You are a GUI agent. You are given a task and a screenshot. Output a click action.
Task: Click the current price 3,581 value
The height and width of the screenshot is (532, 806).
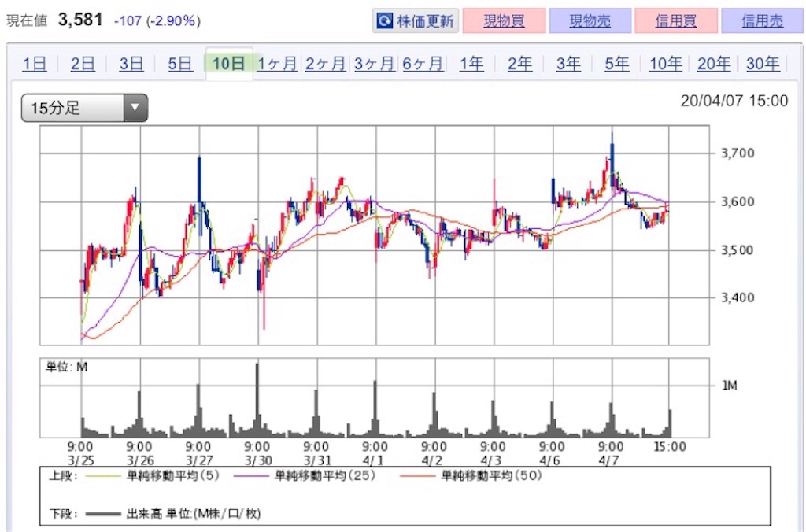click(80, 20)
